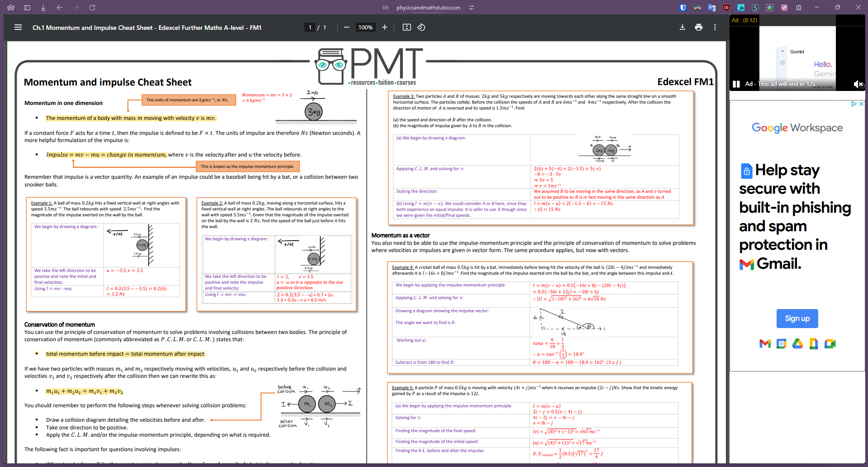Open the screenshot selection extension

[x=770, y=8]
